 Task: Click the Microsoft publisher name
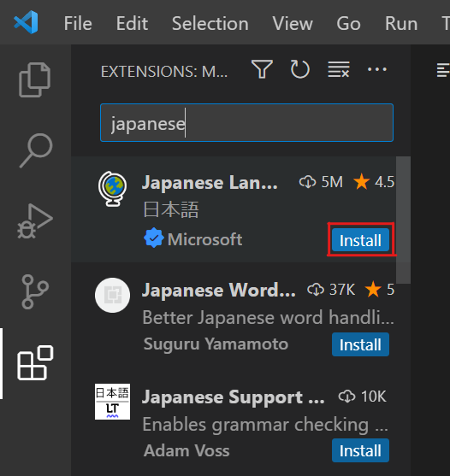[204, 239]
